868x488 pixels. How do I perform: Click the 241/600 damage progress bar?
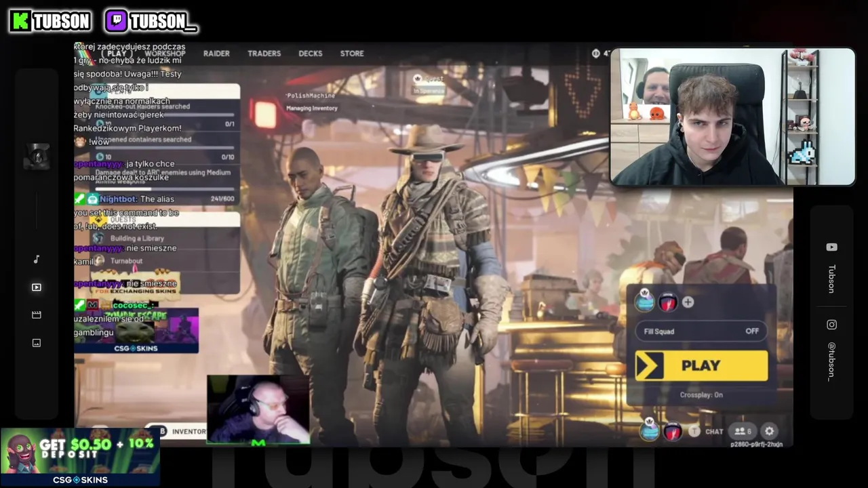tap(164, 189)
